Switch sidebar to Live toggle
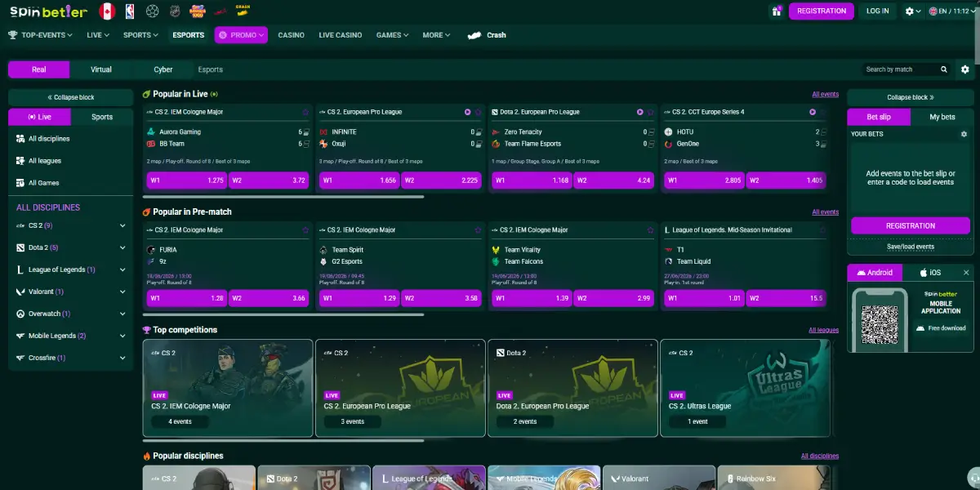 click(39, 117)
